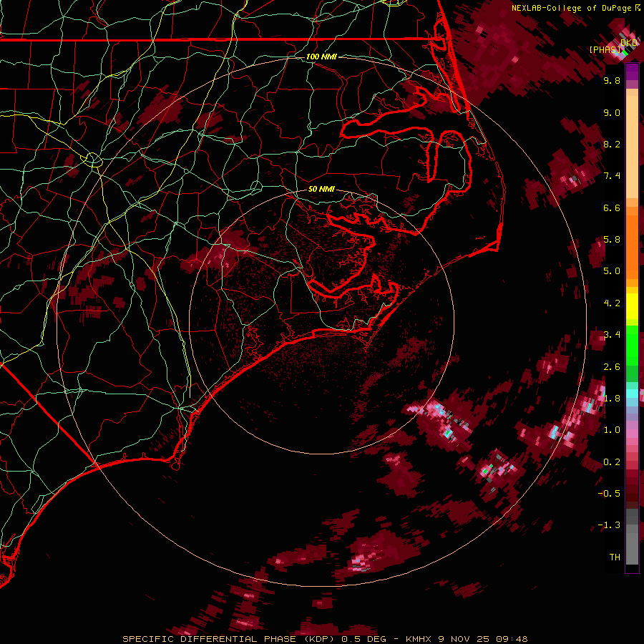Click the DKD unit label above the color bar
The image size is (644, 644).
point(629,42)
